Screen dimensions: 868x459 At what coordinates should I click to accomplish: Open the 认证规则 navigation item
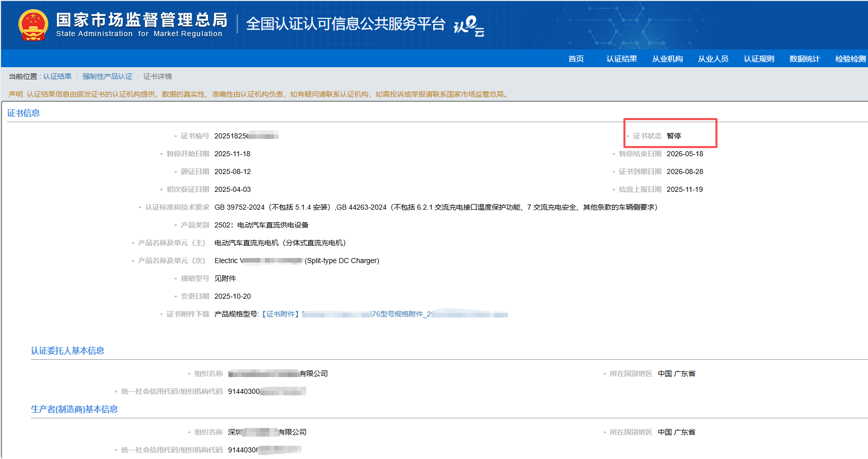(758, 59)
